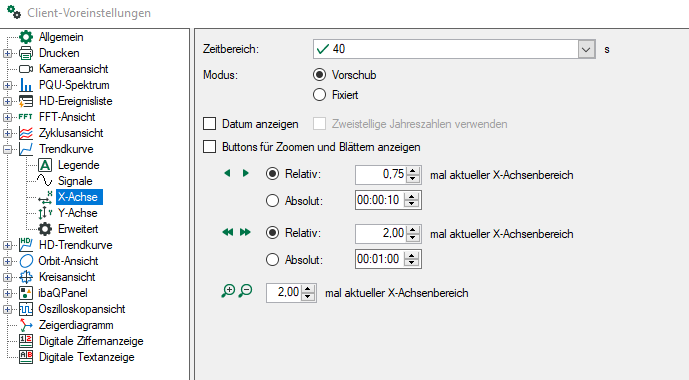Screen dimensions: 689x380
Task: Click the ibaQPanel icon
Action: (x=26, y=293)
